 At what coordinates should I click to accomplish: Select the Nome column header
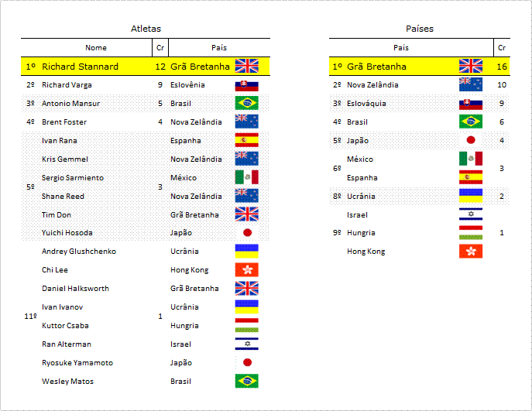96,48
